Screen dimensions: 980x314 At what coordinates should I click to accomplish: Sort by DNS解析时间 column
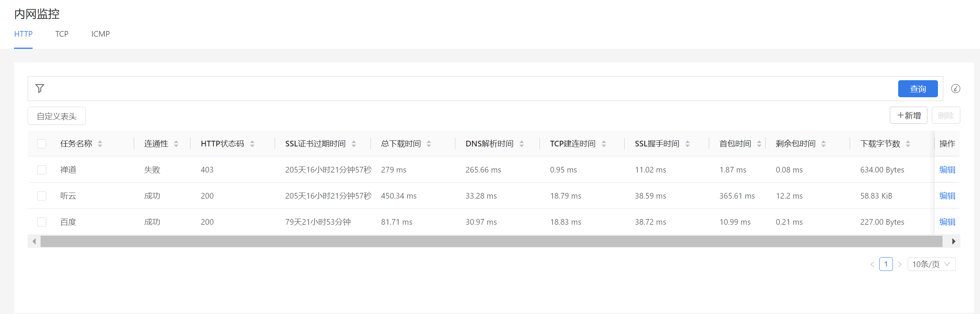522,144
